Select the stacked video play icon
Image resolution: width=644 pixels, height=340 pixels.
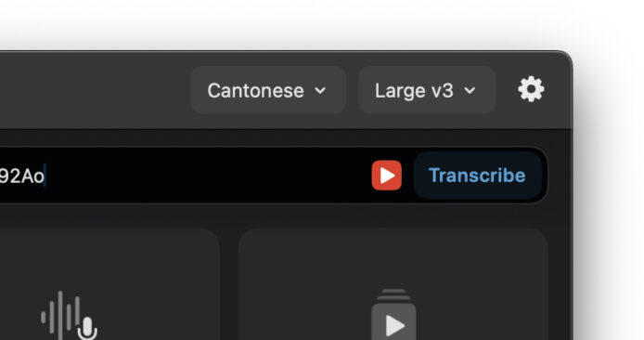pos(393,315)
